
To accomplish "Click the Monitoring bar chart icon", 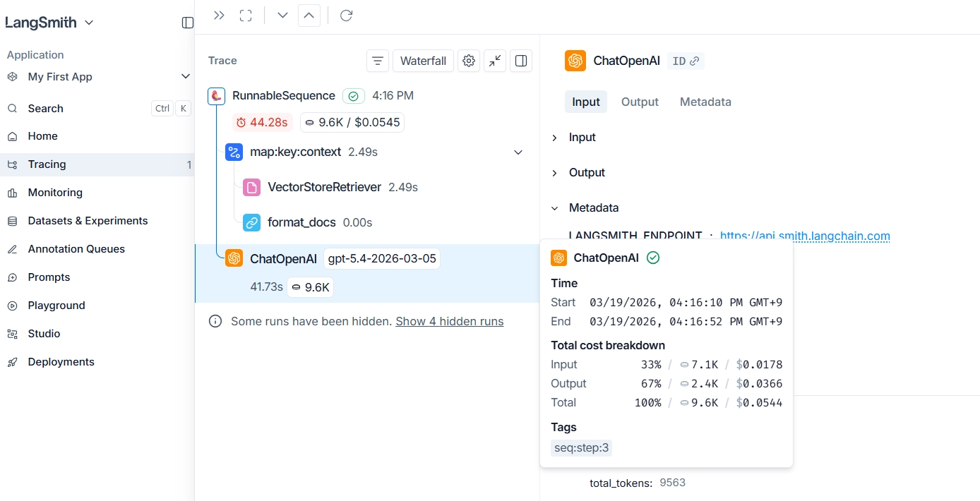I will coord(12,193).
